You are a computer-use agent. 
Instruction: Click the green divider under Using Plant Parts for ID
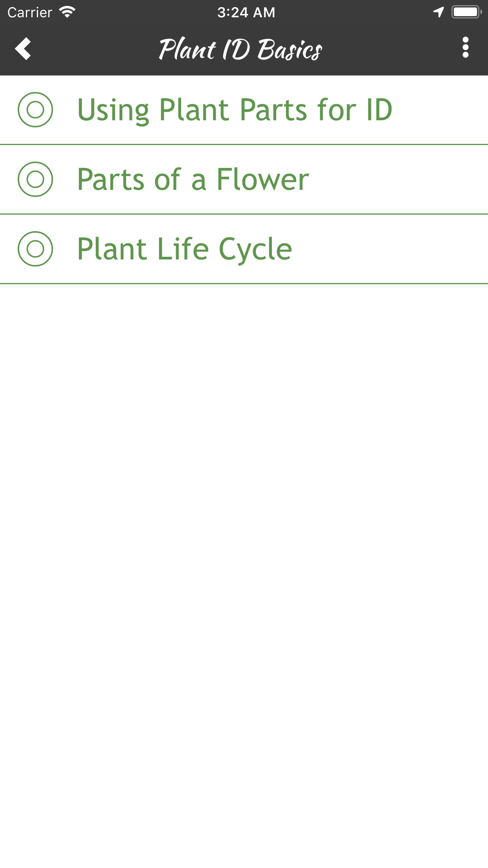pyautogui.click(x=244, y=145)
